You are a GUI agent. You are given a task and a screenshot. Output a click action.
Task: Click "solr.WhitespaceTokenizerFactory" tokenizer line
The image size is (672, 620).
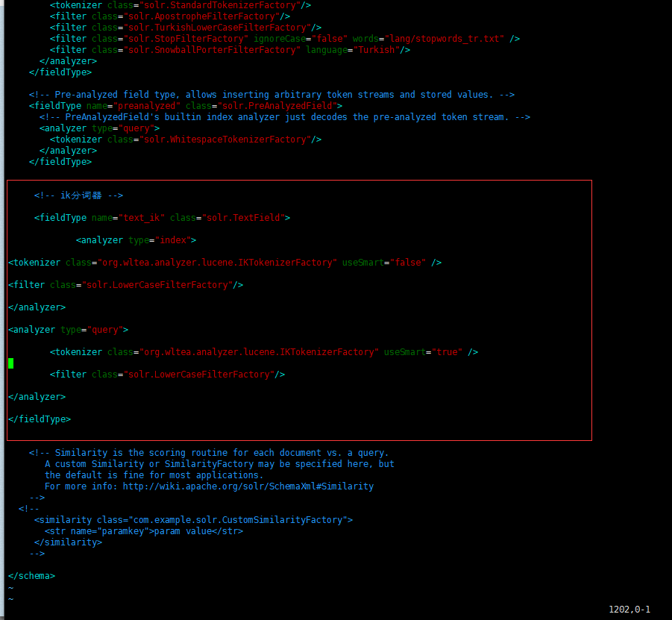[186, 140]
